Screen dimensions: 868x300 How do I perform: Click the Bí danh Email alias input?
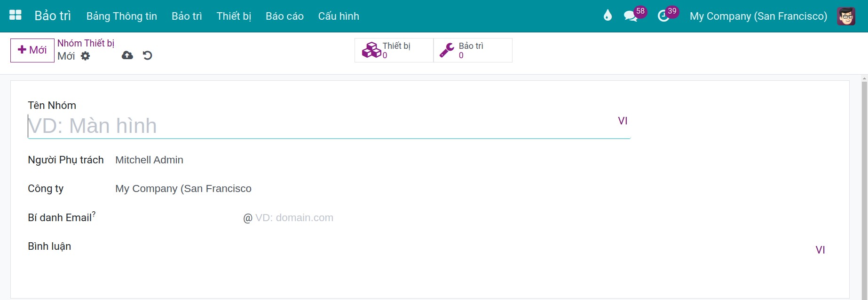click(x=178, y=218)
